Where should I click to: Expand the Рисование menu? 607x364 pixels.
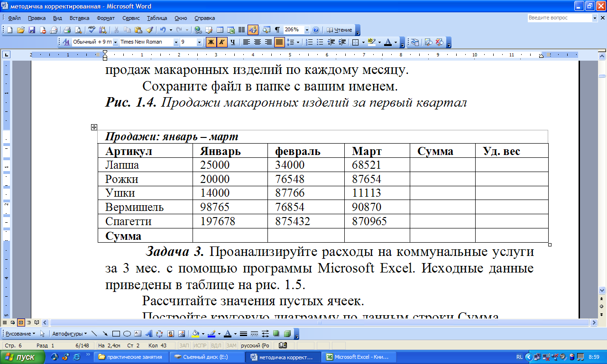(x=19, y=333)
